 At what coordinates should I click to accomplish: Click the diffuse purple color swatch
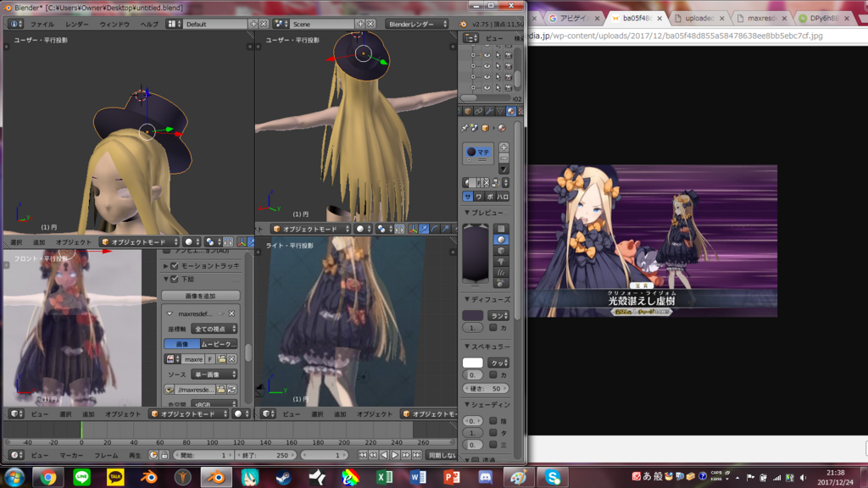(x=473, y=315)
